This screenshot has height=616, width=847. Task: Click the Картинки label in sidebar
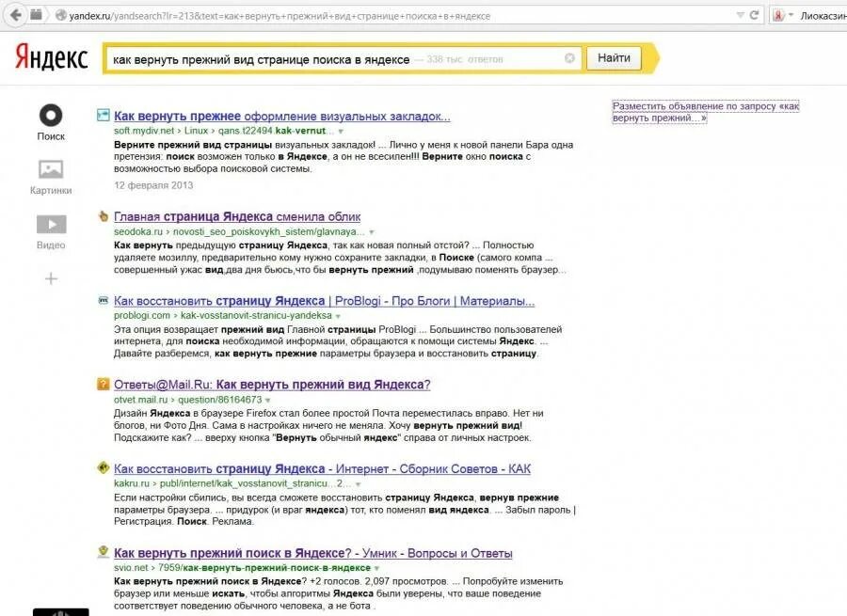[x=51, y=191]
